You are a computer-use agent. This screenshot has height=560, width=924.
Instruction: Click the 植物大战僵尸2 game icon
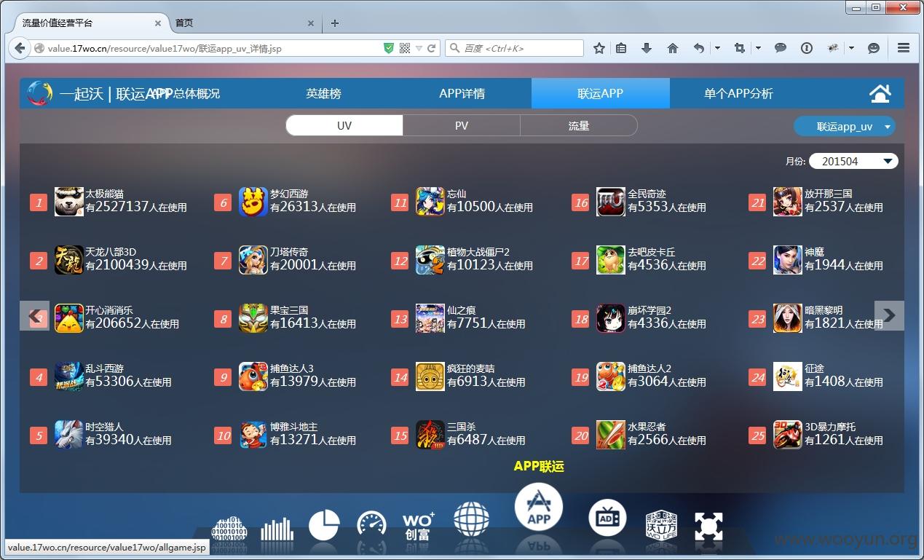(x=430, y=260)
